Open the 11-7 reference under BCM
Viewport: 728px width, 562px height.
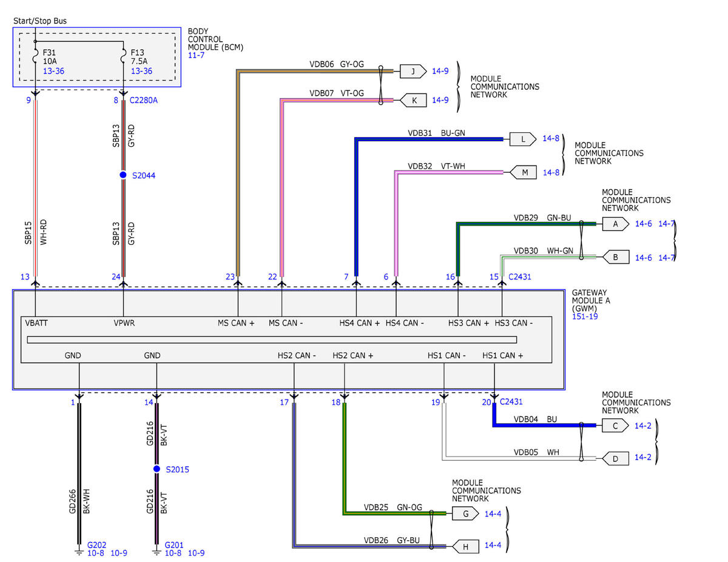point(196,55)
